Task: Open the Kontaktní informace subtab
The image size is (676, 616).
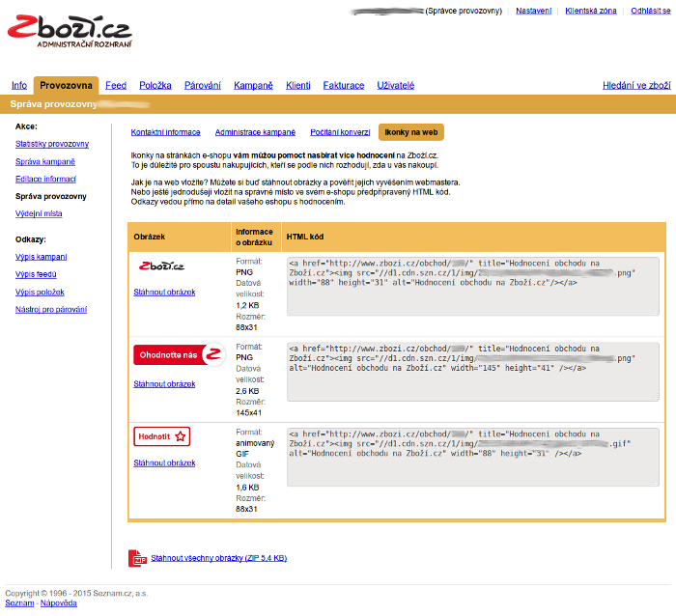Action: coord(165,132)
